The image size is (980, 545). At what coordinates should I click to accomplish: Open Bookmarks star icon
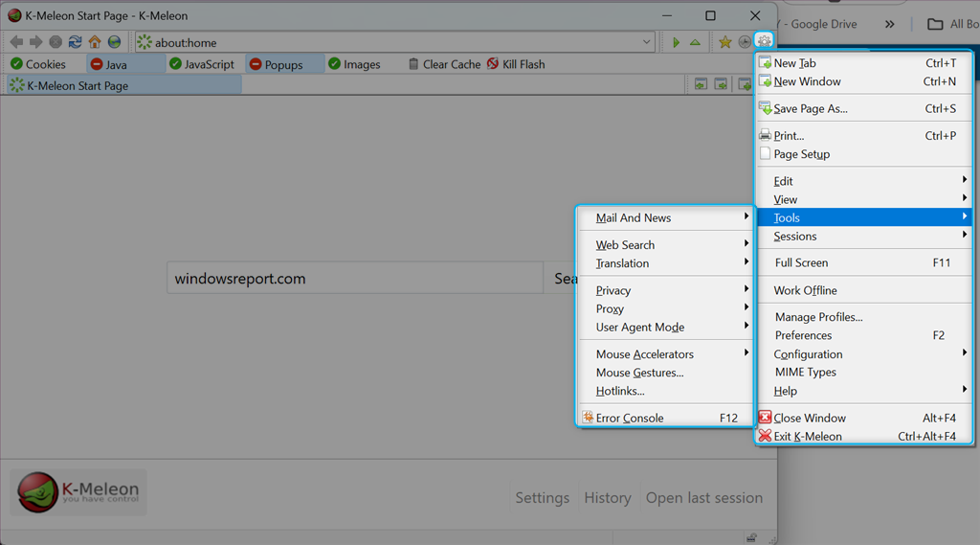click(725, 42)
